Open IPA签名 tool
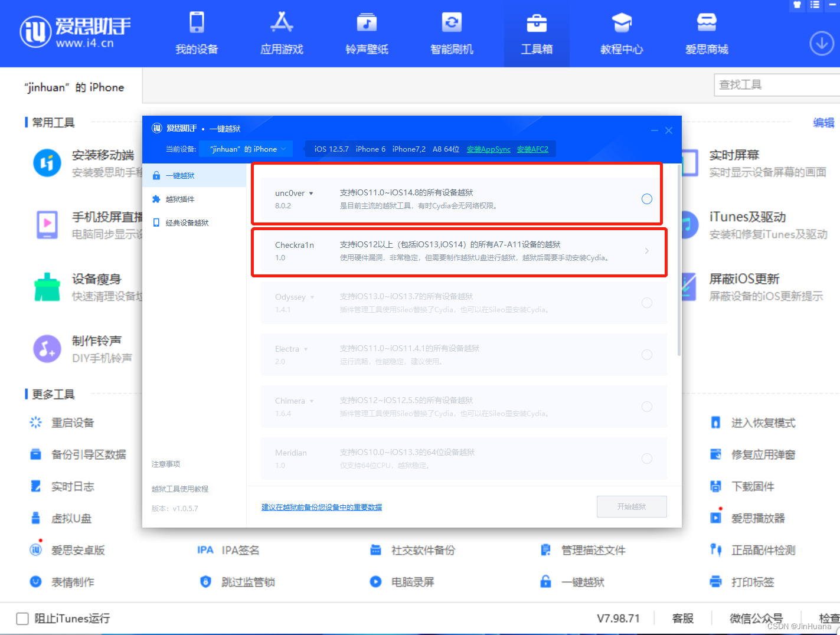 (228, 550)
